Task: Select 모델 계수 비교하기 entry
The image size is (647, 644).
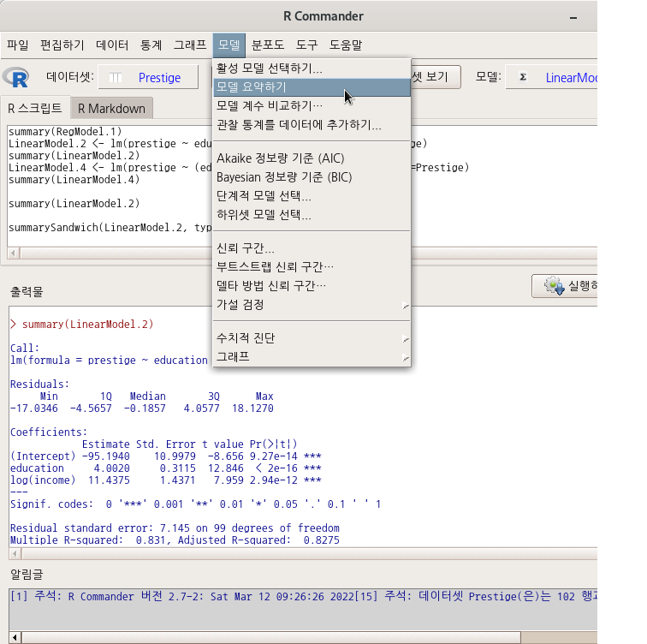Action: 312,106
